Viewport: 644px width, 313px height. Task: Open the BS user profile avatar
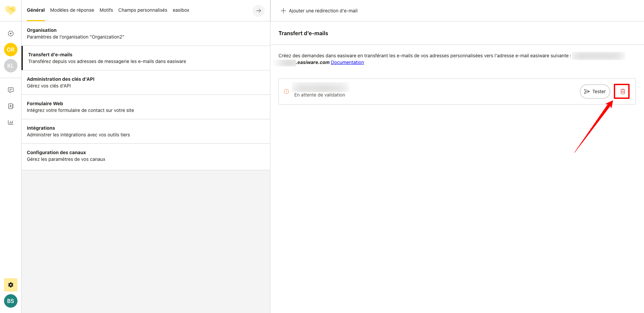pos(11,301)
